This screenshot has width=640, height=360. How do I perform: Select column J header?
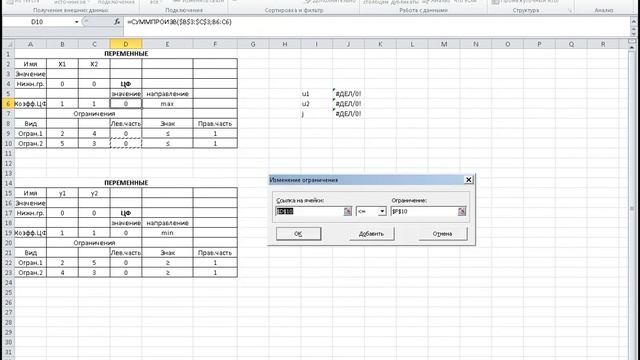coord(348,44)
